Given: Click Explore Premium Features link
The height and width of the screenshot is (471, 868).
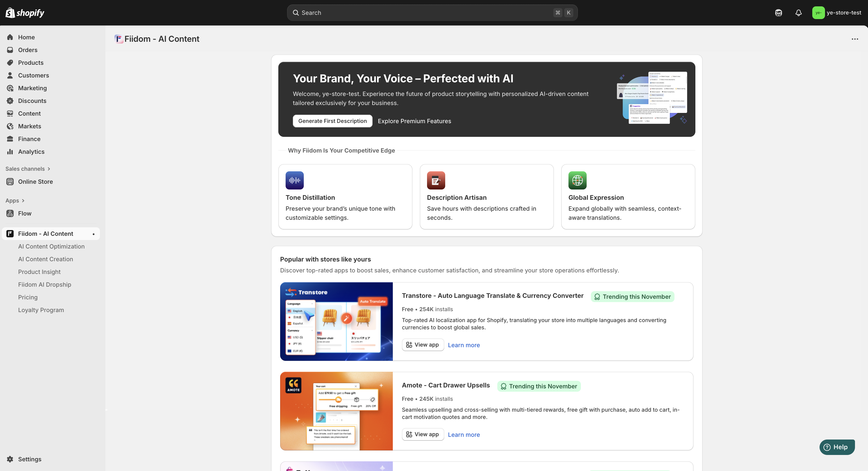Looking at the screenshot, I should (414, 121).
